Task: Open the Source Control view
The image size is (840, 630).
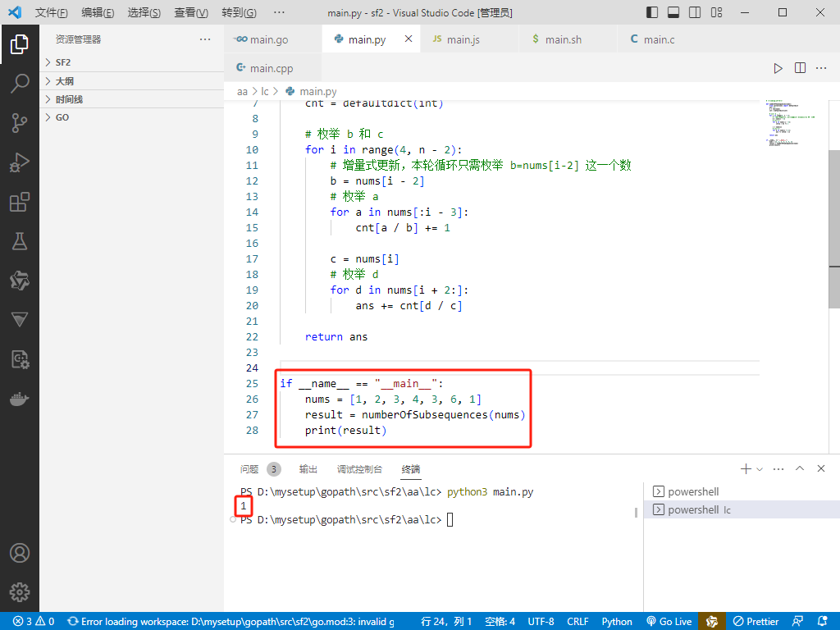Action: (20, 123)
